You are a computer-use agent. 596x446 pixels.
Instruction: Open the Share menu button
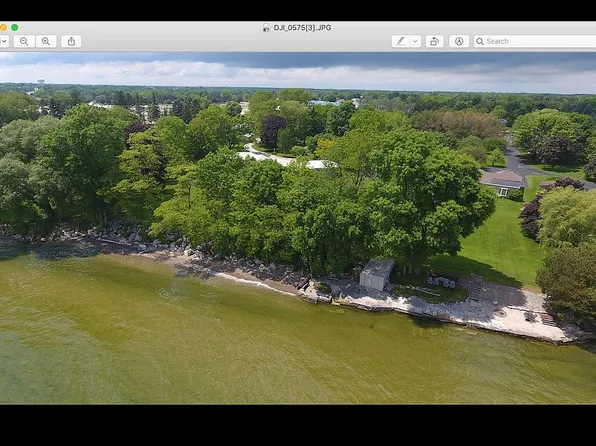71,41
